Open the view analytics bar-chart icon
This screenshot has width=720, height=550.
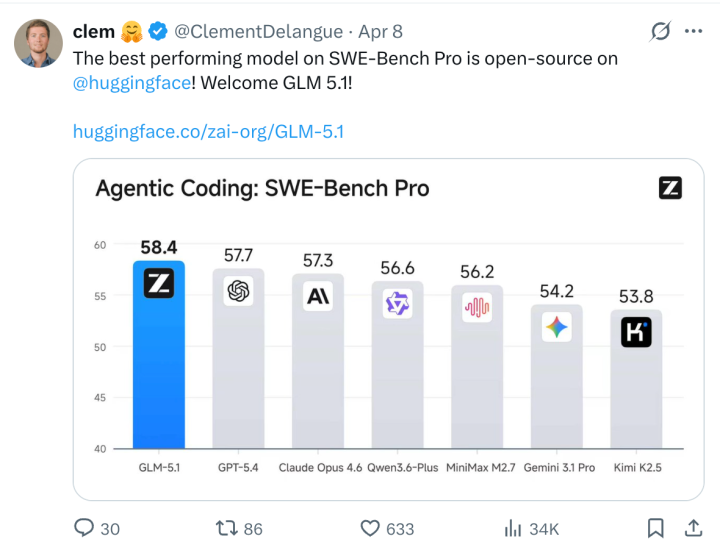pos(514,527)
